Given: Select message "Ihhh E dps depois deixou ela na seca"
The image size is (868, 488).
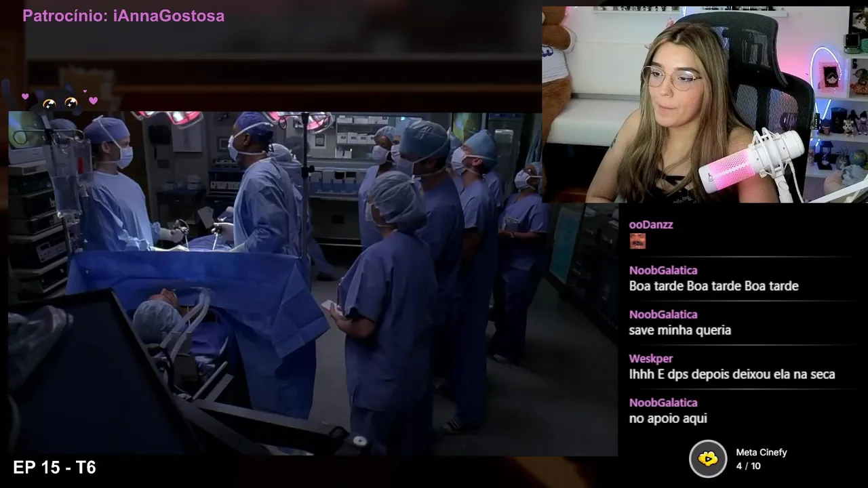Looking at the screenshot, I should 732,374.
